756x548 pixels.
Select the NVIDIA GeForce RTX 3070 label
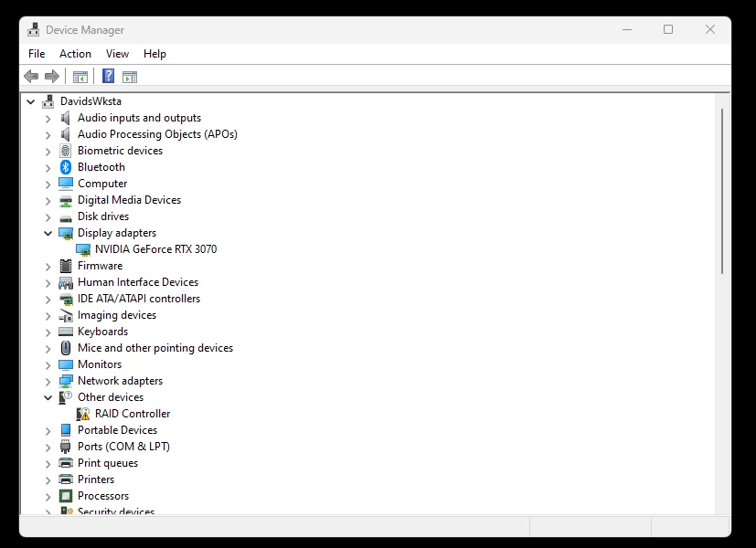[155, 249]
